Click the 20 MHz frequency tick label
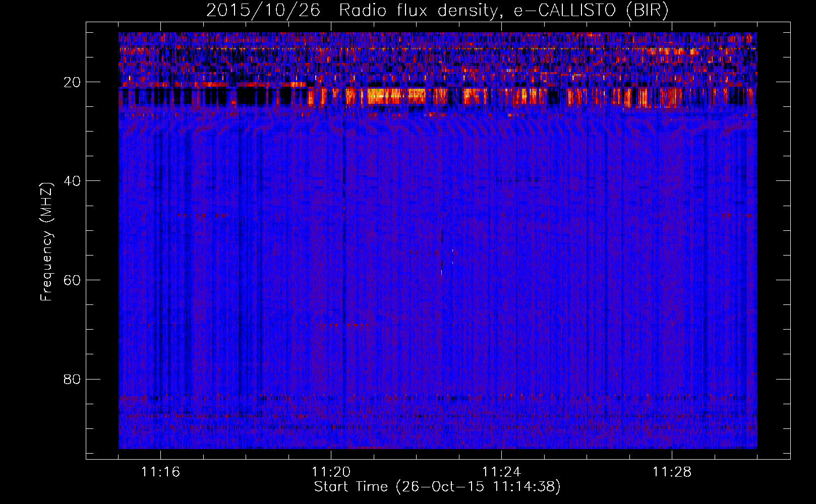The image size is (816, 504). [x=73, y=82]
